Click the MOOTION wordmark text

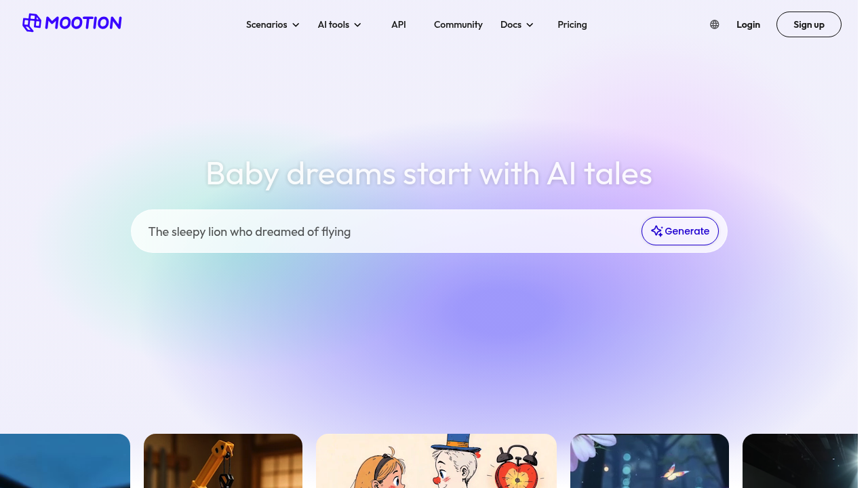(x=83, y=23)
